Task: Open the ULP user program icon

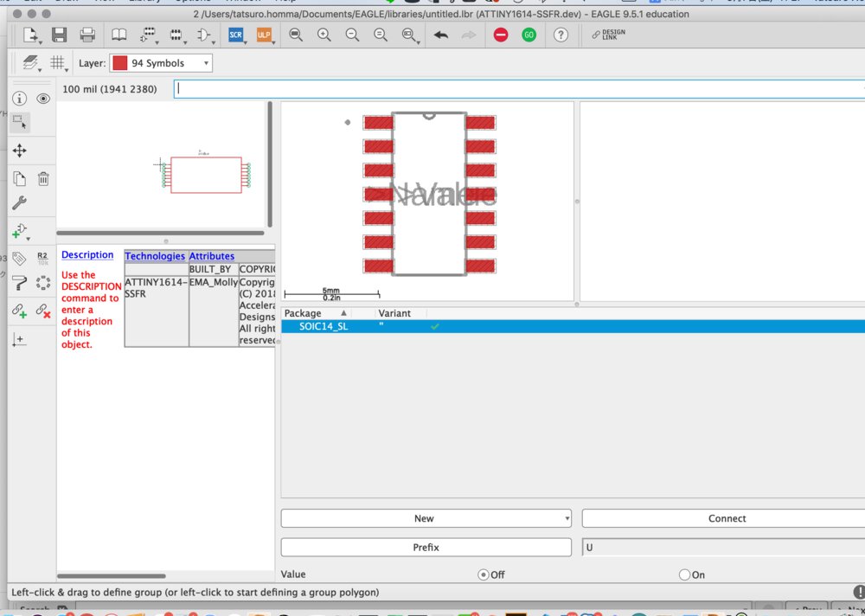Action: (x=264, y=35)
